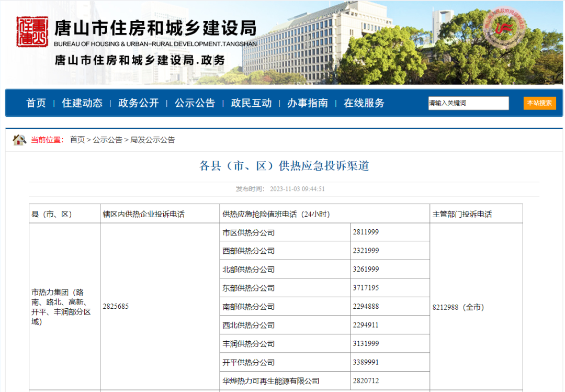565x392 pixels.
Task: Click the red seal logo in header
Action: 32,31
